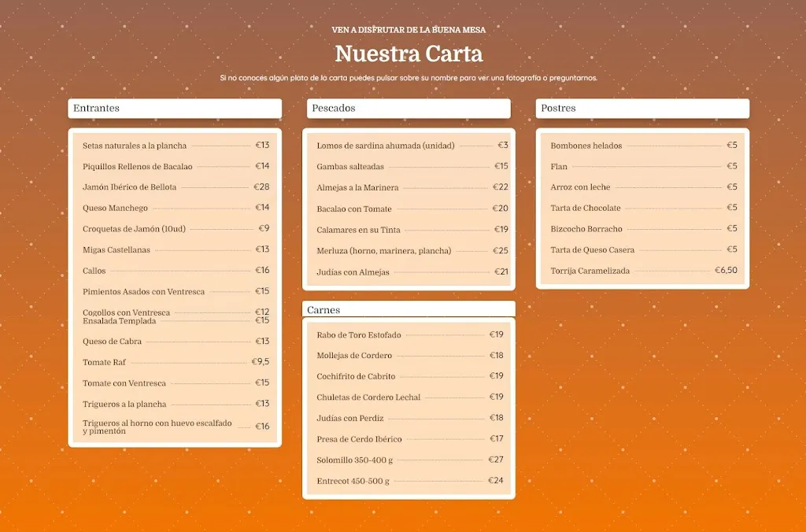Click Gambas salteadas to see its photo

pos(351,166)
